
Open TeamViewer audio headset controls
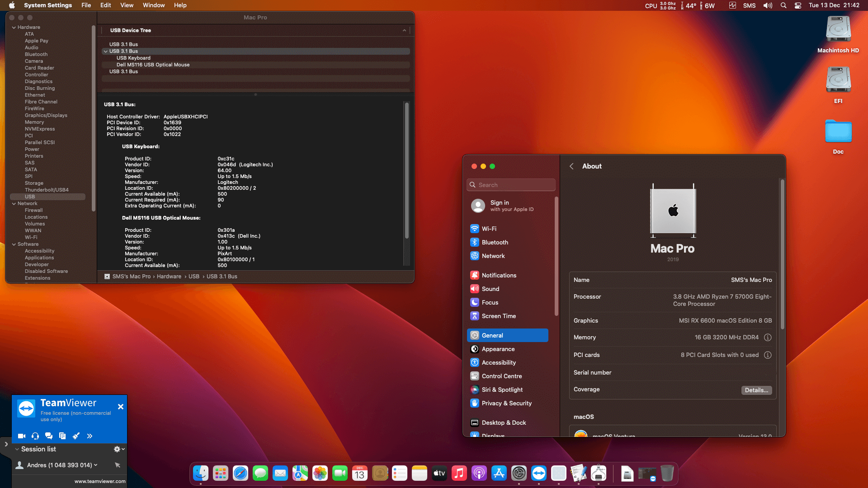tap(35, 436)
